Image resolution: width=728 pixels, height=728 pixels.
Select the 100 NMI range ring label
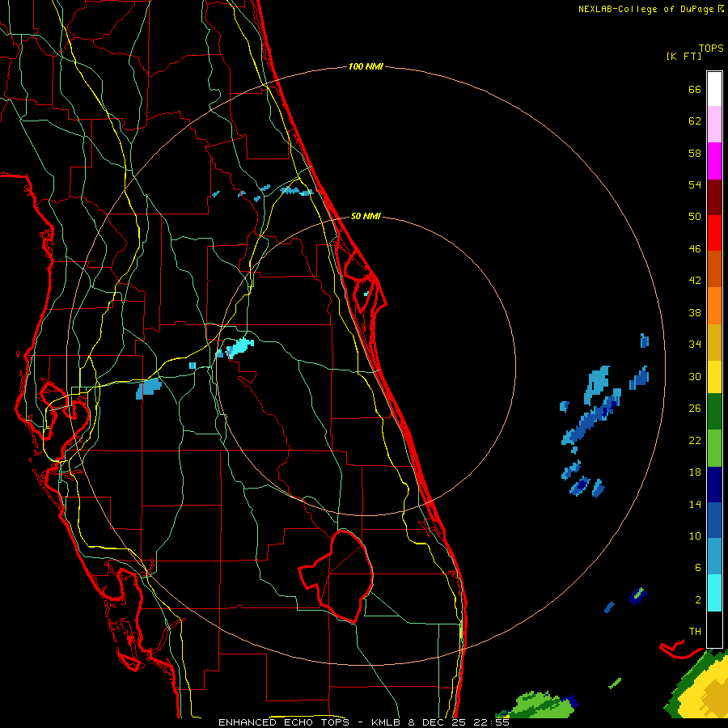[x=366, y=66]
